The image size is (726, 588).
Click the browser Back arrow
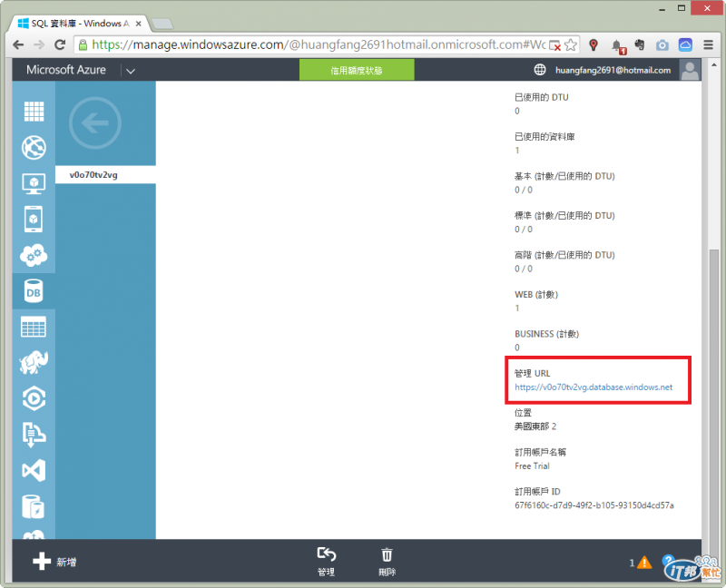click(18, 44)
